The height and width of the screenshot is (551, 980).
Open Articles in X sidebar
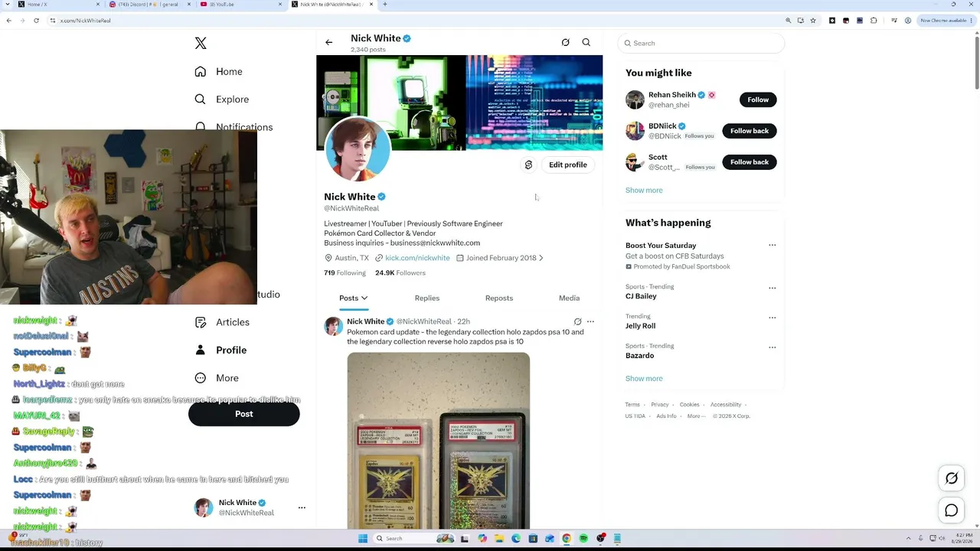222,322
